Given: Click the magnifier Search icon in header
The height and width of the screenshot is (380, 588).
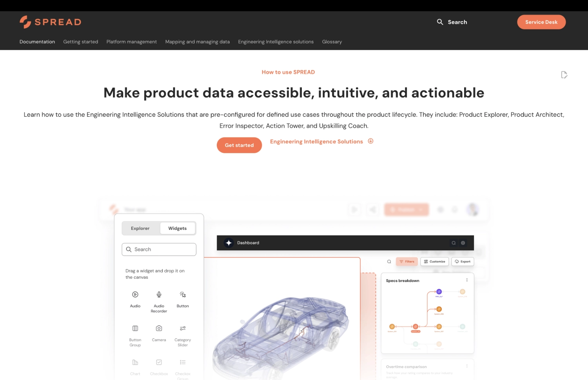Looking at the screenshot, I should tap(440, 22).
